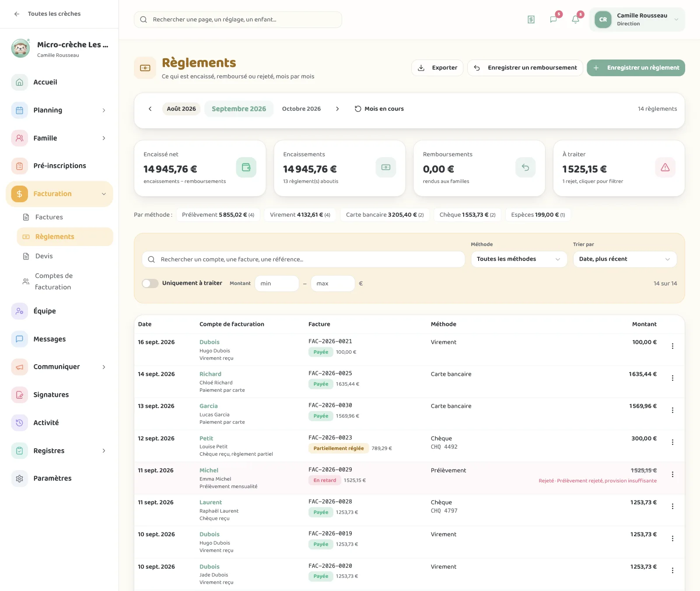This screenshot has height=591, width=700.
Task: Click the Exporter button
Action: click(x=437, y=68)
